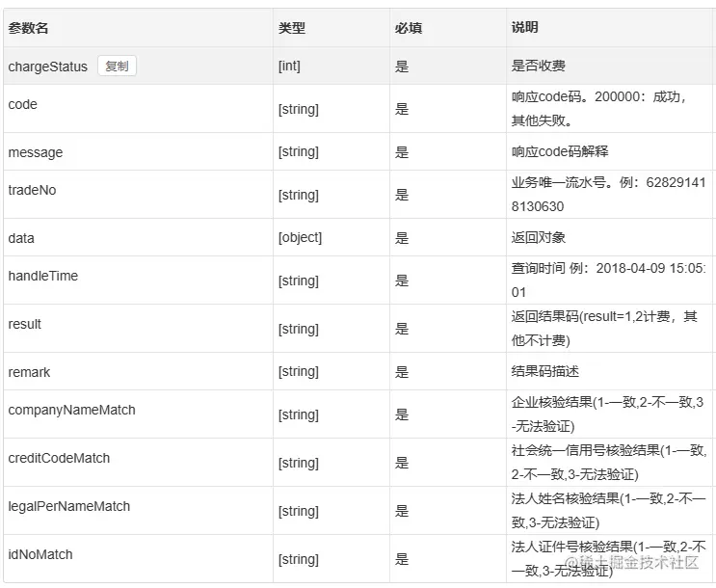Click the 是 required cell in remark row
The image size is (716, 588).
tap(402, 372)
